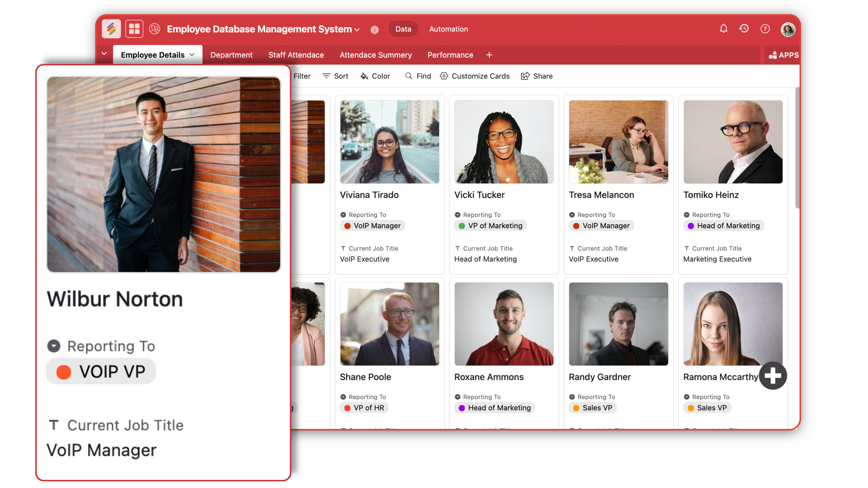Click the info icon beside the title
The height and width of the screenshot is (488, 868).
[374, 30]
